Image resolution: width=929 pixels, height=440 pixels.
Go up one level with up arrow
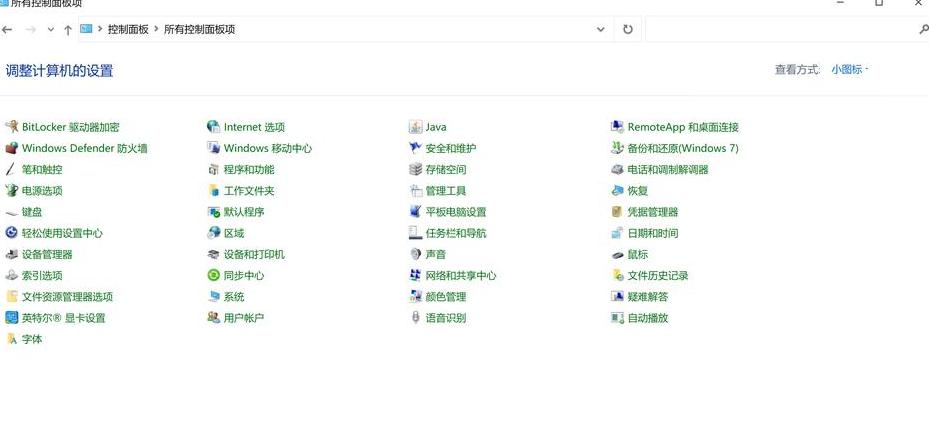pyautogui.click(x=68, y=29)
